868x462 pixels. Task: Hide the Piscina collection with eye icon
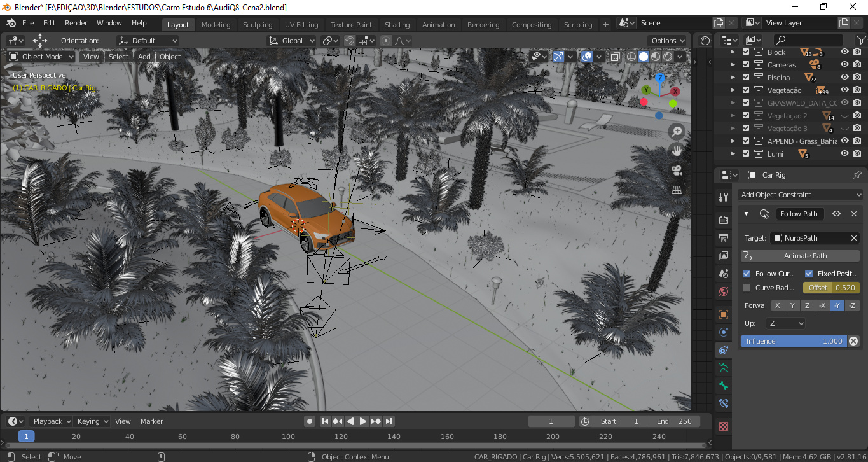click(844, 78)
